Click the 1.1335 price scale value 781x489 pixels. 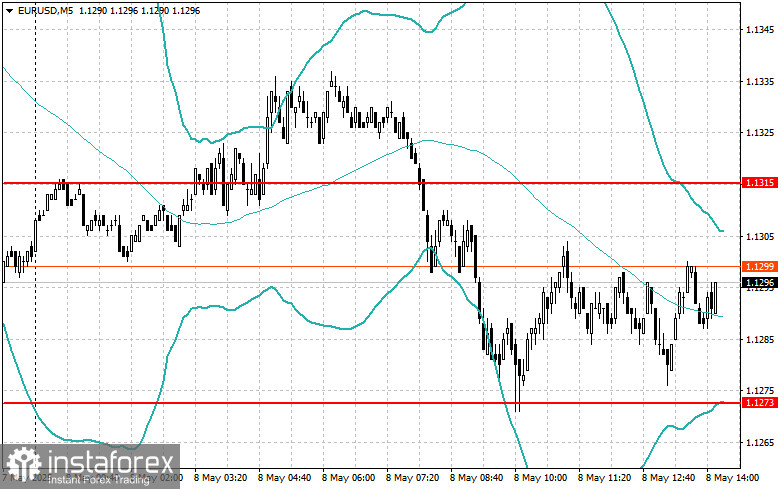760,82
